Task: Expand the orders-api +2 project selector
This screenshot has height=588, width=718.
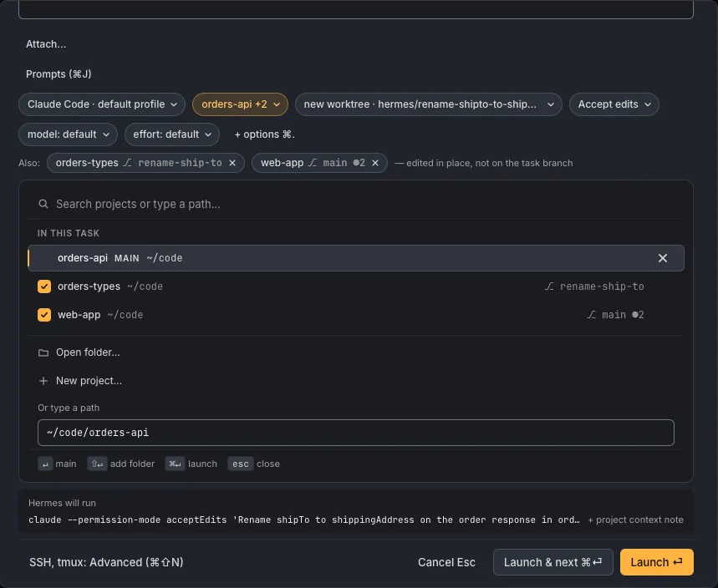Action: point(240,104)
